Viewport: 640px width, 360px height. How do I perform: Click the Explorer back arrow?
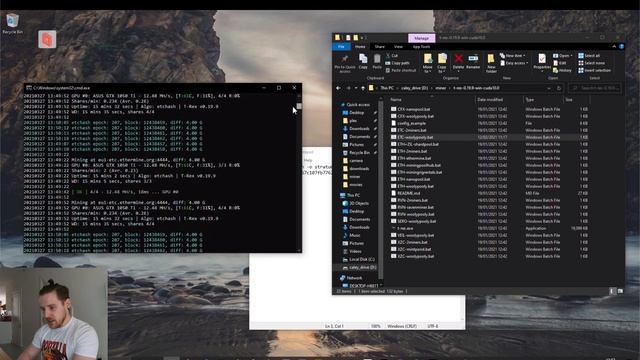click(338, 88)
